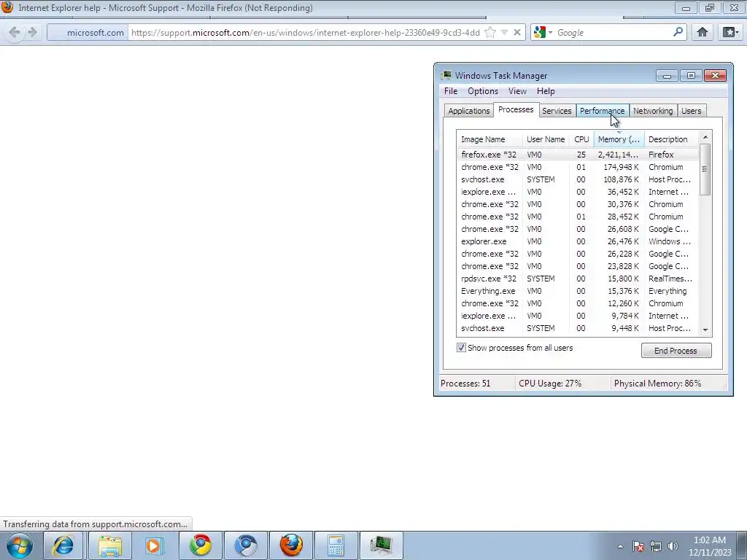Select svchost.exe using 9,448 K
The height and width of the screenshot is (560, 747).
point(578,327)
